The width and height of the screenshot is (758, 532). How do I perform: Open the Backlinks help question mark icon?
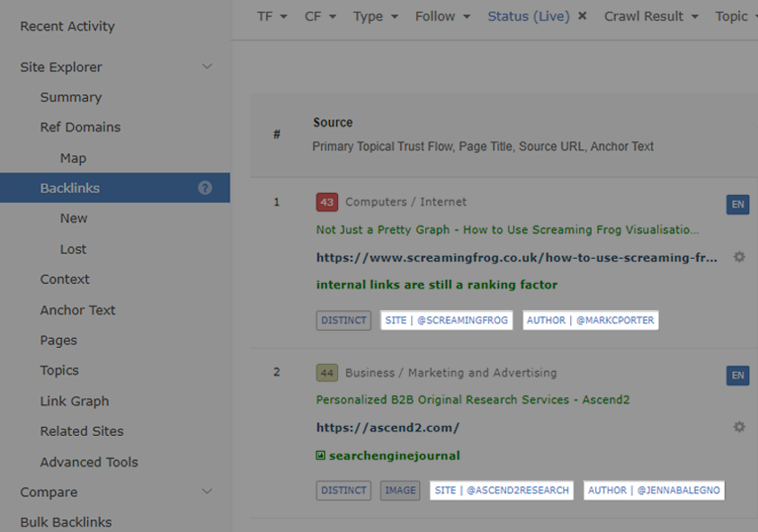[x=205, y=188]
